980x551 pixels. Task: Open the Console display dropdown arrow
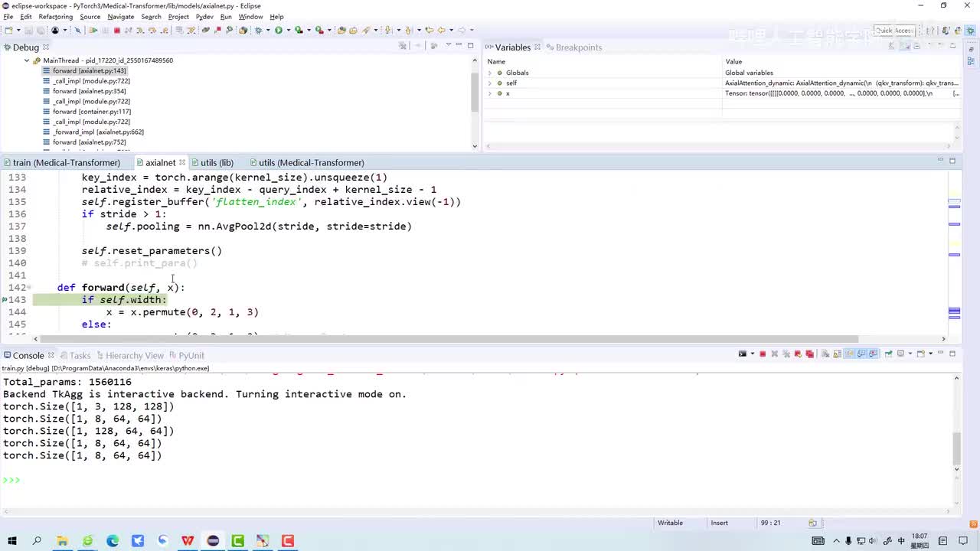click(x=909, y=354)
